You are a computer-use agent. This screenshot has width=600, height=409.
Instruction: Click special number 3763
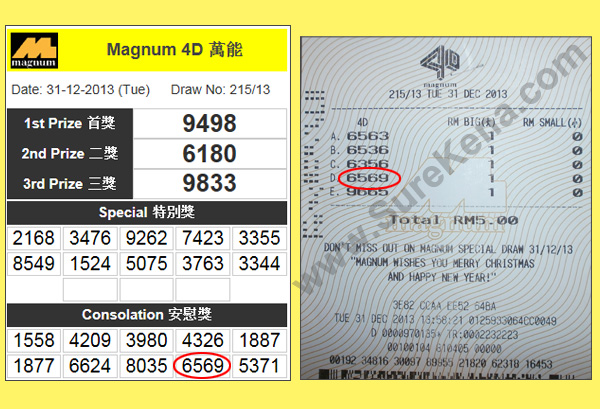[x=203, y=264]
